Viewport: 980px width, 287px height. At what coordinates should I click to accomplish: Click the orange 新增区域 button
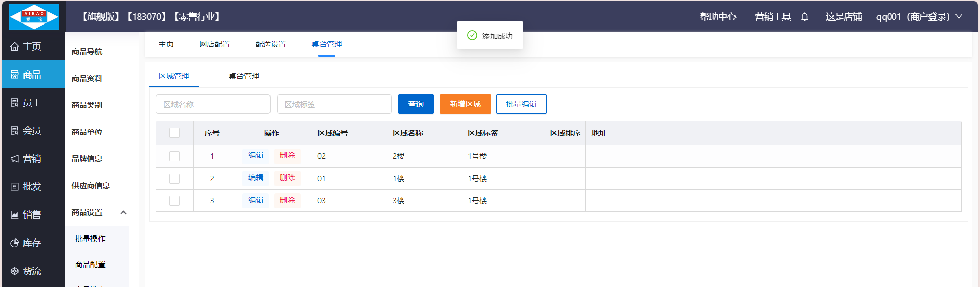465,104
